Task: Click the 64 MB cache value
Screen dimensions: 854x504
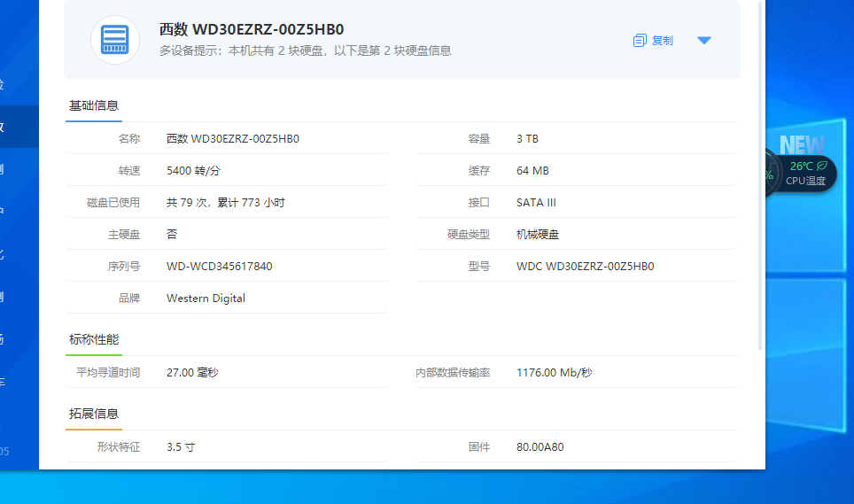Action: (x=532, y=171)
